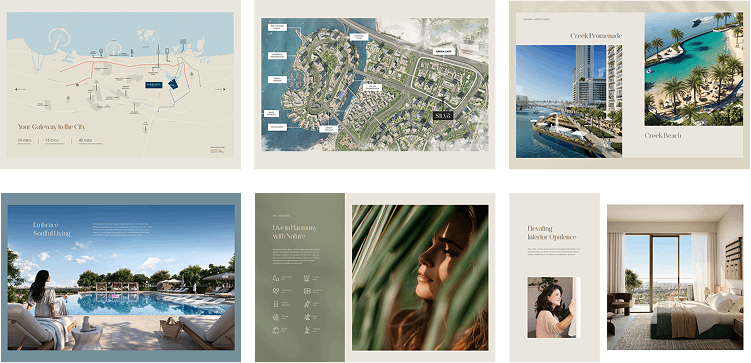Click the dark blue project site marker

pos(173,84)
